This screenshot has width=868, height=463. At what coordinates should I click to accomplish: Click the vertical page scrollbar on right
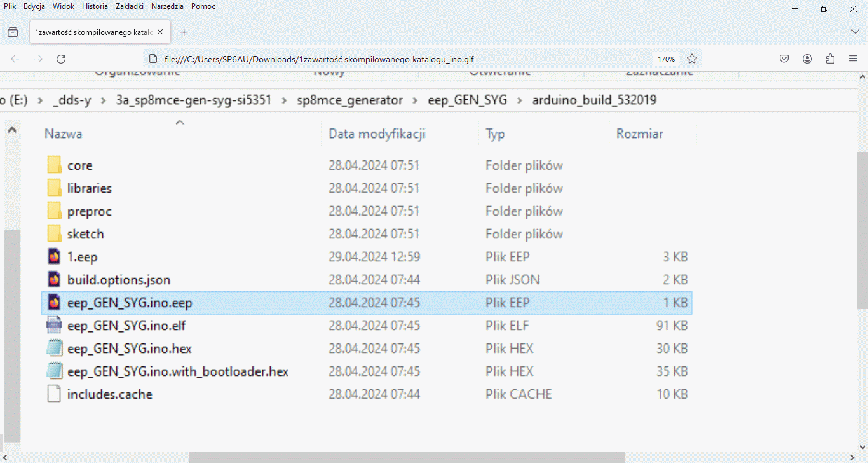(862, 254)
